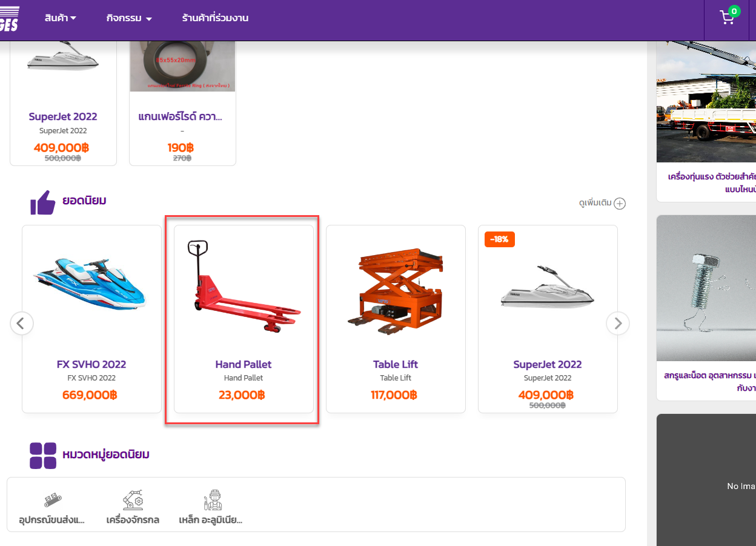Click the plus circle beside ดูเพิ่มเติม
The height and width of the screenshot is (546, 756).
point(620,204)
